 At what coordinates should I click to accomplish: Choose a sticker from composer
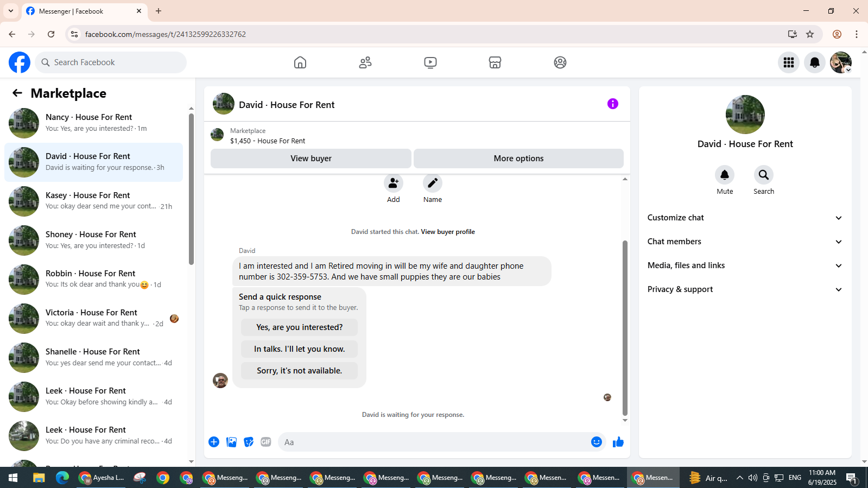(x=249, y=442)
